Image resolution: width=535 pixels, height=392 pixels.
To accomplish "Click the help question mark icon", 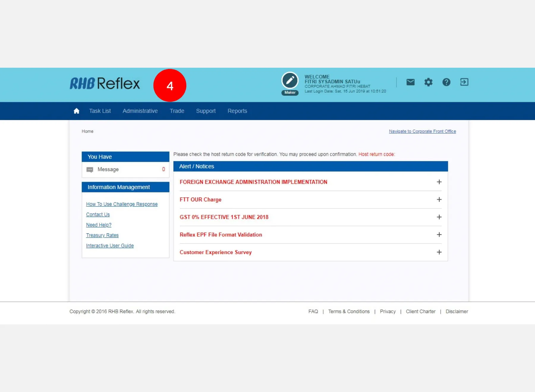I will pyautogui.click(x=446, y=82).
